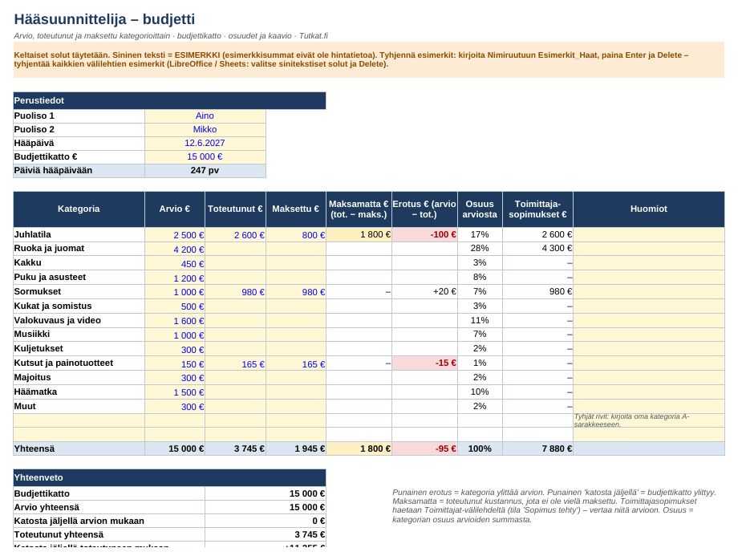The image size is (738, 560).
Task: Click the "247 pv" days-remaining cell
Action: (x=205, y=170)
